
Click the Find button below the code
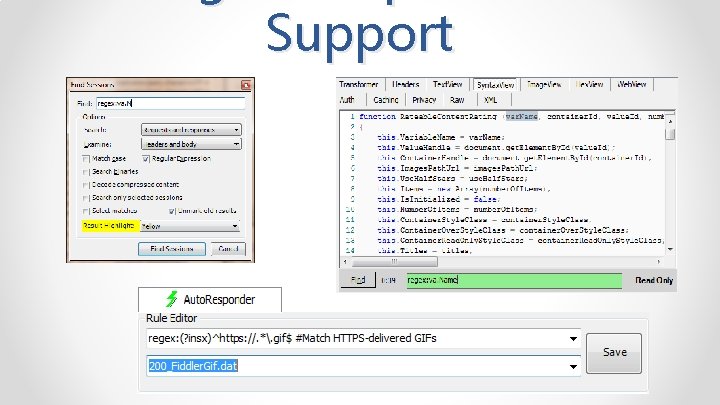point(358,280)
